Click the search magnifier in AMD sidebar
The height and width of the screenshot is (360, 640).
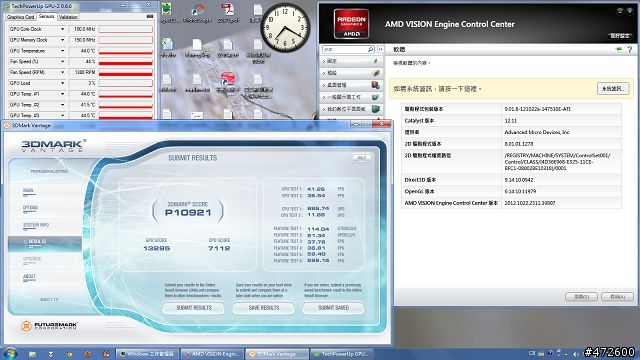click(370, 49)
